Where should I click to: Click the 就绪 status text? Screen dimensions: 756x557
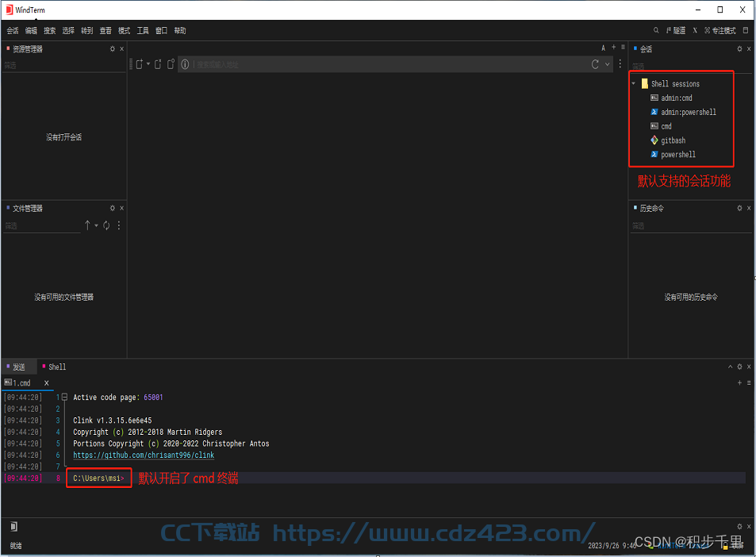tap(16, 546)
